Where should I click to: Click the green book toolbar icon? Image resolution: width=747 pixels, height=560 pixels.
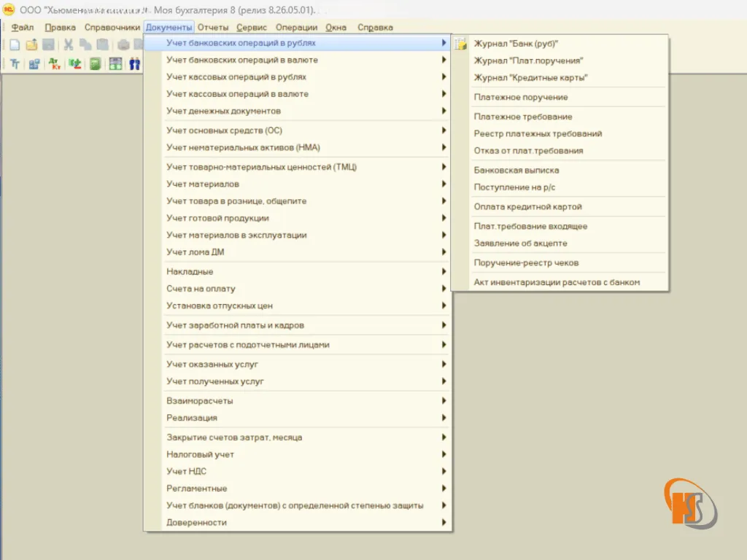click(x=96, y=64)
